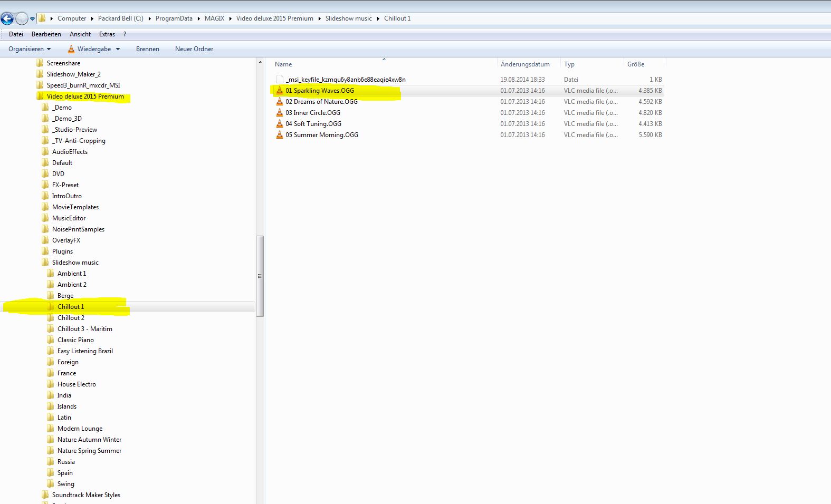Click the Brennen button
The height and width of the screenshot is (504, 831).
click(x=148, y=49)
